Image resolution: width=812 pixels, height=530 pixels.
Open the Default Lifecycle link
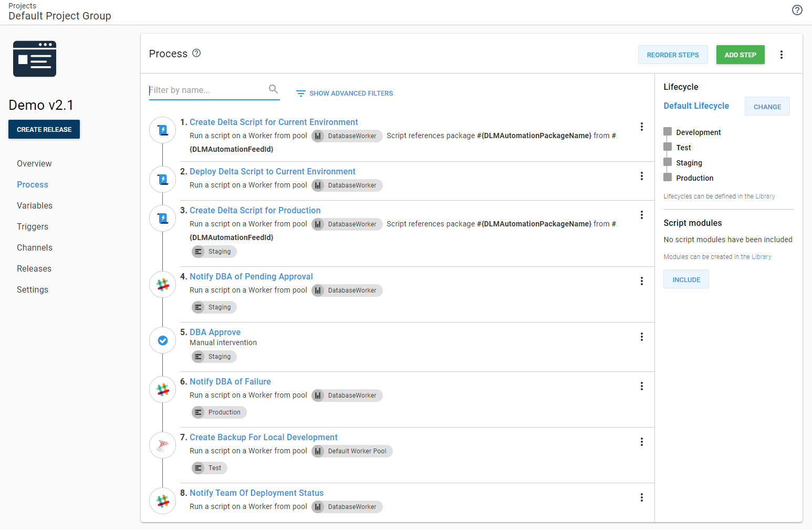[x=696, y=106]
